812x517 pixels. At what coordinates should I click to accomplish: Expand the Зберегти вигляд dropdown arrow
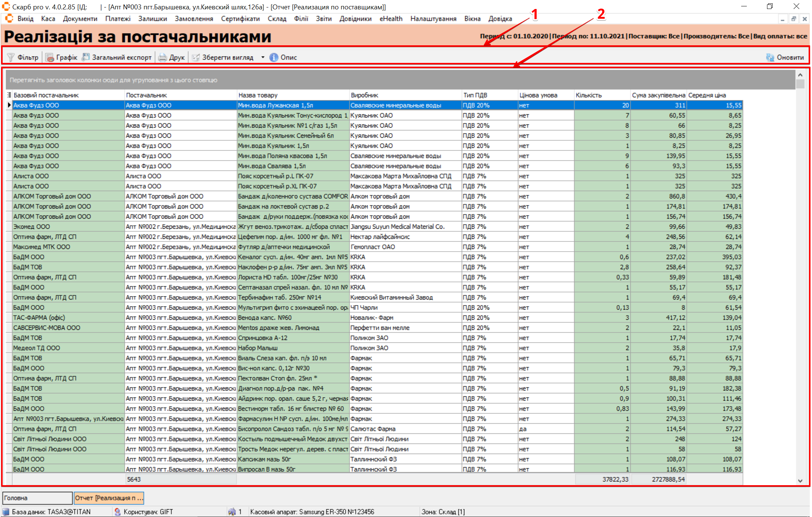click(263, 57)
